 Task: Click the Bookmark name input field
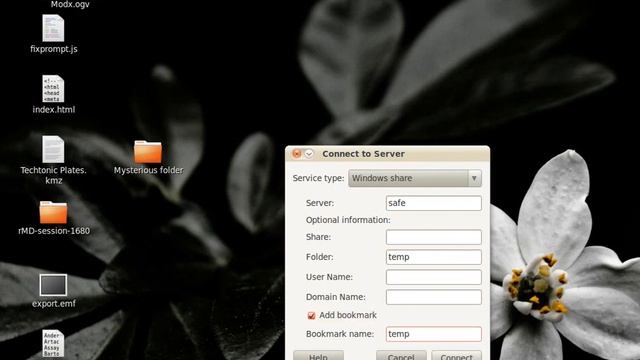pos(433,334)
